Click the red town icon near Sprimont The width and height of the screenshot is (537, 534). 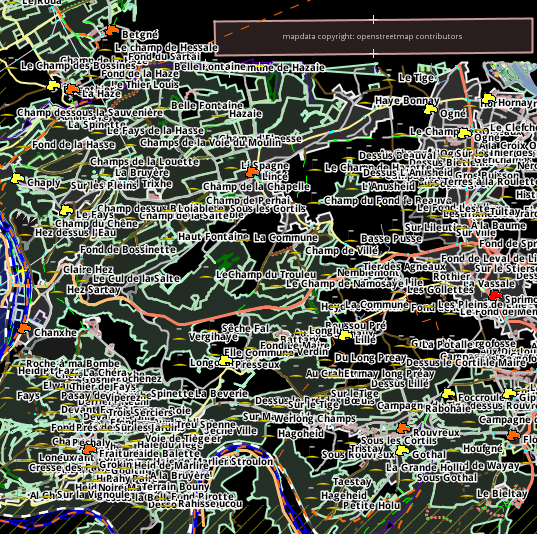495,295
